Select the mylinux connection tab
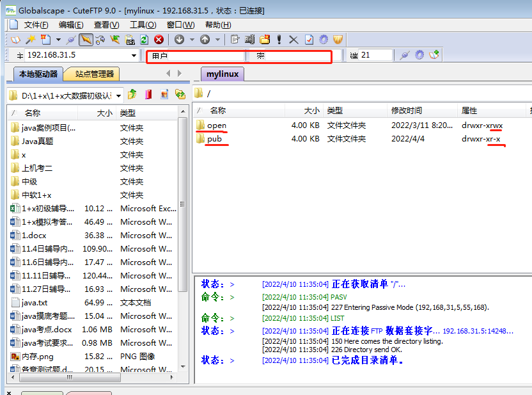 pos(223,74)
